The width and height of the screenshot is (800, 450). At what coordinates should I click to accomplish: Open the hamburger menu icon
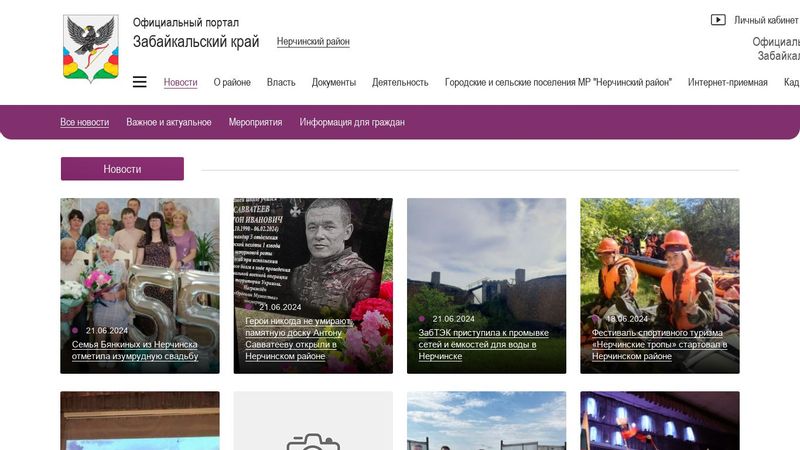[139, 82]
